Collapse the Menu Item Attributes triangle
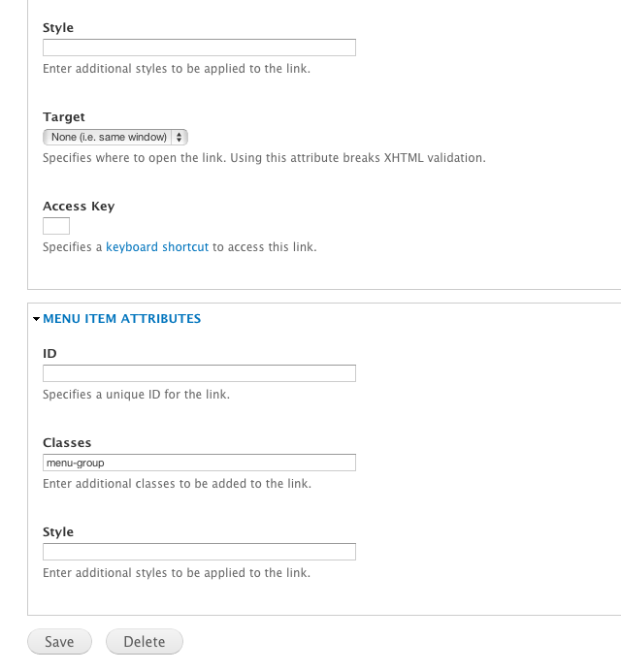Screen dimensions: 621x672 37,319
